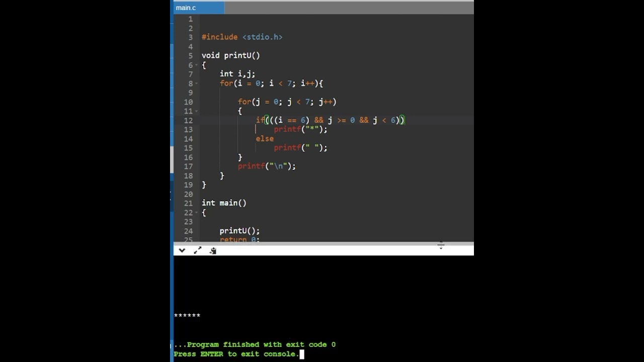This screenshot has width=644, height=362.
Task: Expand console to fullscreen arrows icon
Action: (x=197, y=250)
